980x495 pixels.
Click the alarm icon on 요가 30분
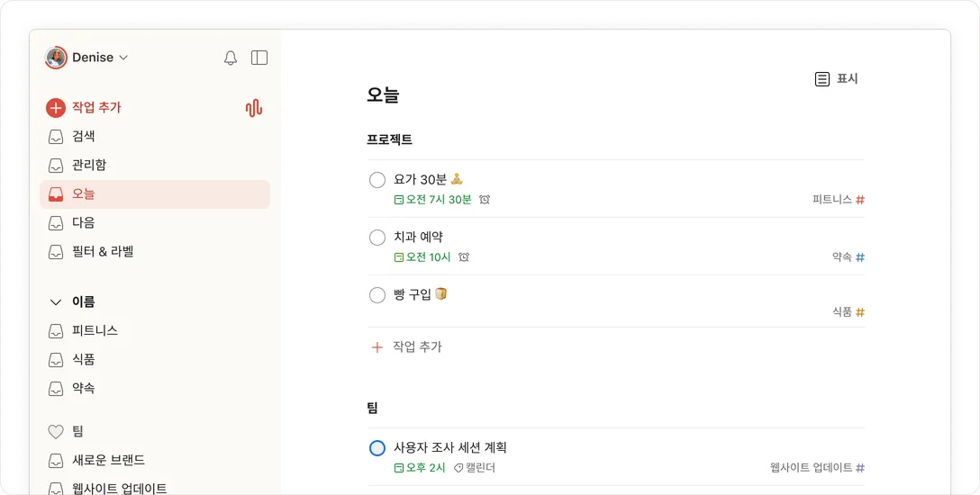click(485, 200)
